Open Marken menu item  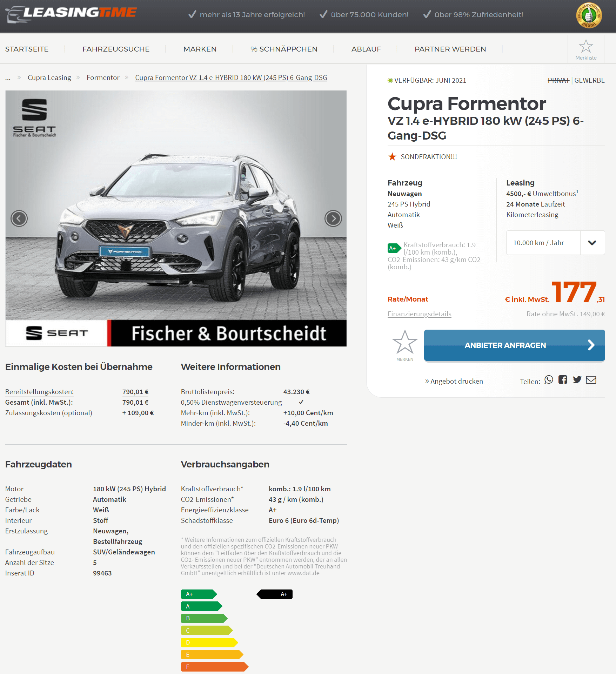pyautogui.click(x=200, y=49)
